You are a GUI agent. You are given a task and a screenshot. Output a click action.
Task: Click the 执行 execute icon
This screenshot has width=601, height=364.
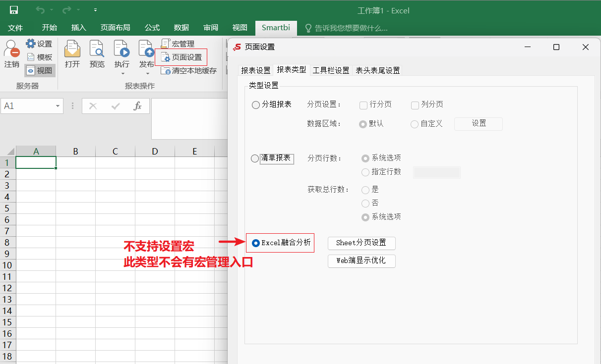pos(121,49)
